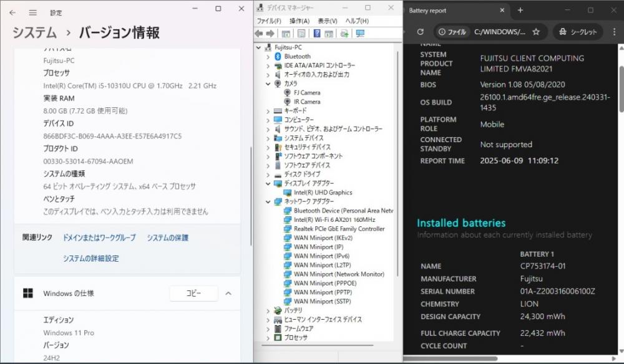Open ドメインまたはワークグループ link
The image size is (624, 364).
(x=99, y=237)
